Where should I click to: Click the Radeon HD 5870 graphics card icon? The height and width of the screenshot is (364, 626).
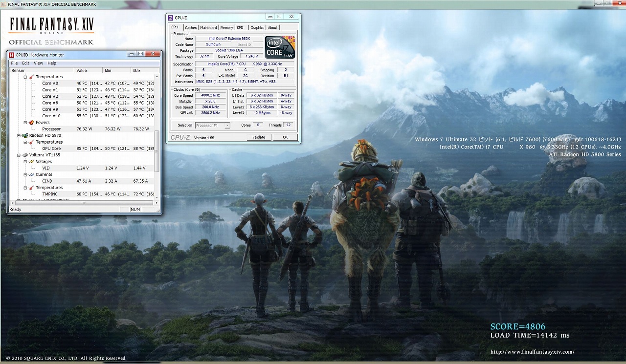(25, 135)
